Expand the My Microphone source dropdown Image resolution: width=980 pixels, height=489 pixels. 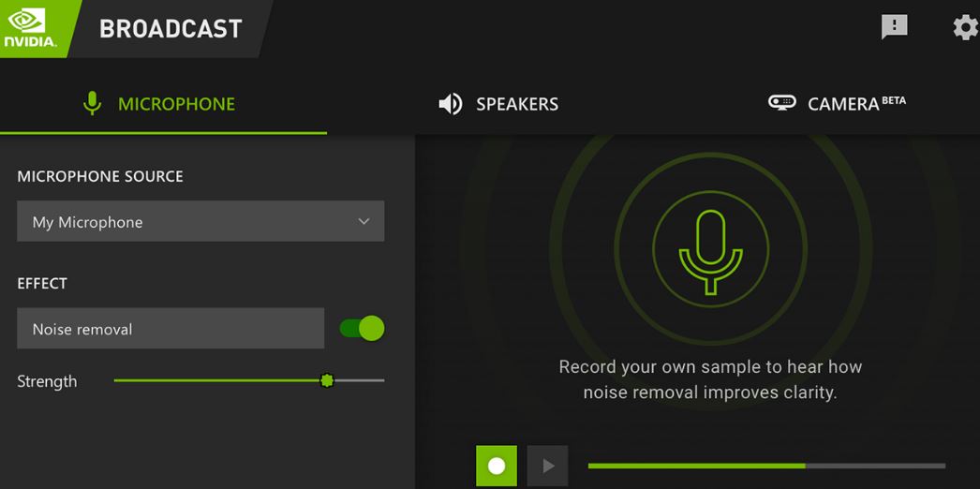[200, 221]
